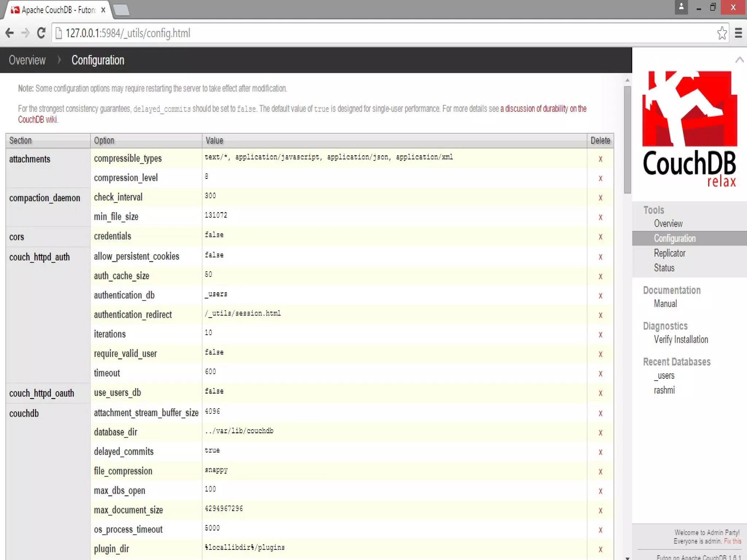
Task: Navigate to Overview breadcrumb
Action: [x=27, y=60]
